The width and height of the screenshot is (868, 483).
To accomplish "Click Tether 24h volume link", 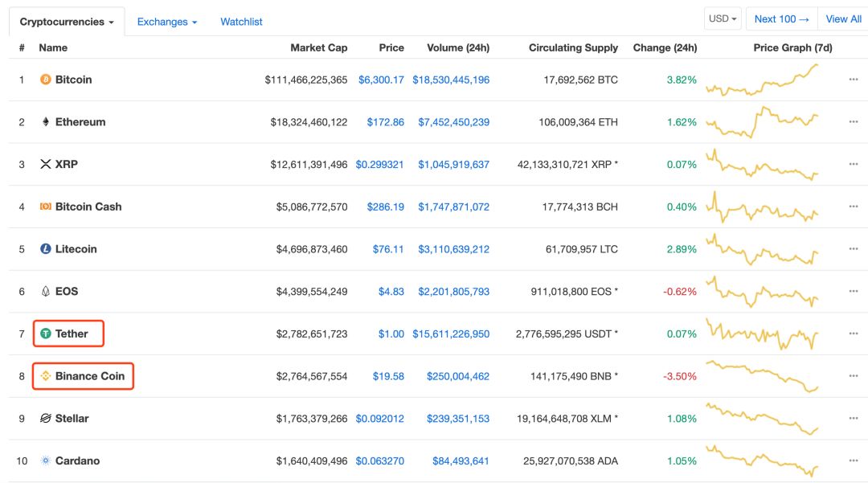I will (450, 334).
